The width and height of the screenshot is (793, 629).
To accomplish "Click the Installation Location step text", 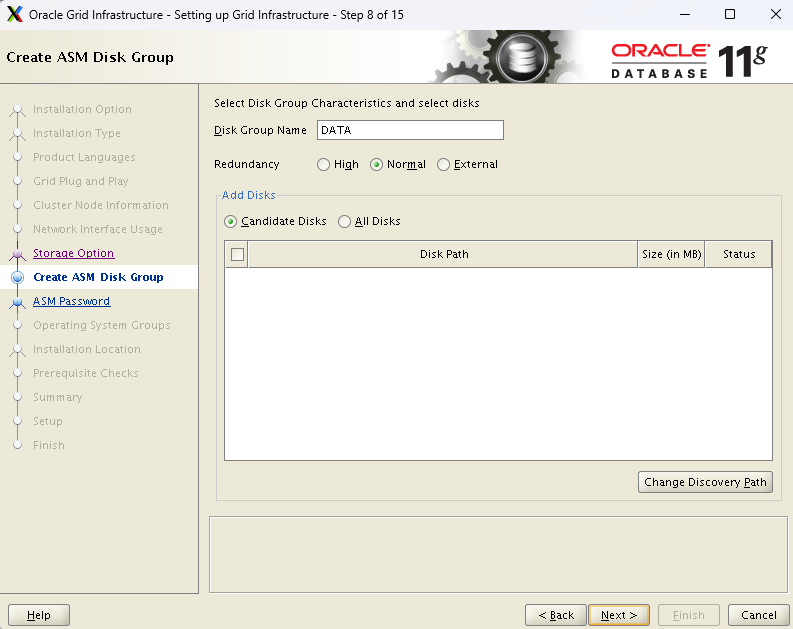I will [87, 349].
